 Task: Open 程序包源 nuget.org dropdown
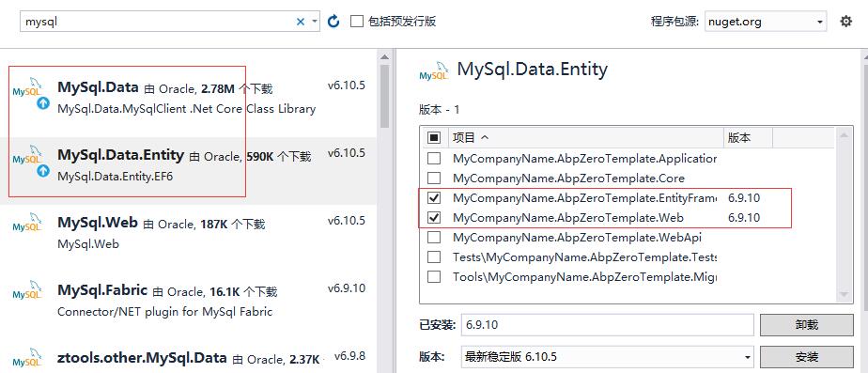[765, 22]
